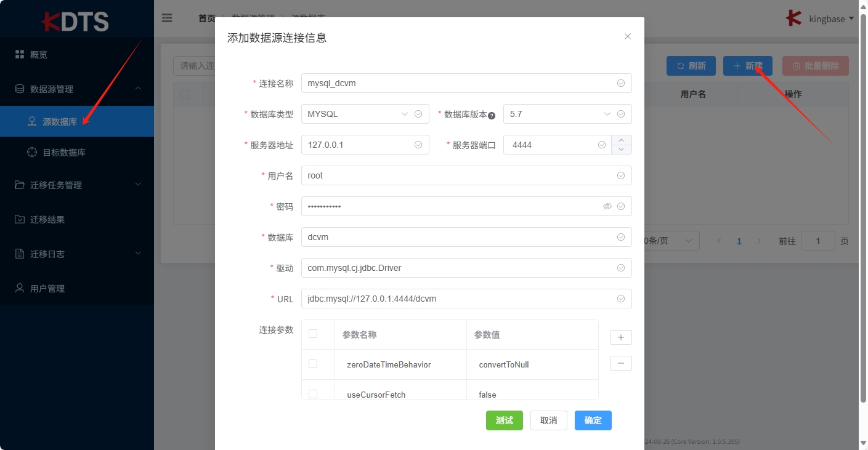Viewport: 868px width, 450px height.
Task: Check the select-all parameters header checkbox
Action: [313, 334]
